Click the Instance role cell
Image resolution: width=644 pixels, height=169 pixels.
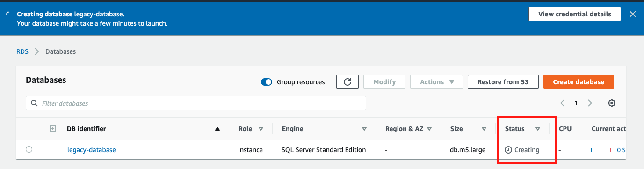251,150
